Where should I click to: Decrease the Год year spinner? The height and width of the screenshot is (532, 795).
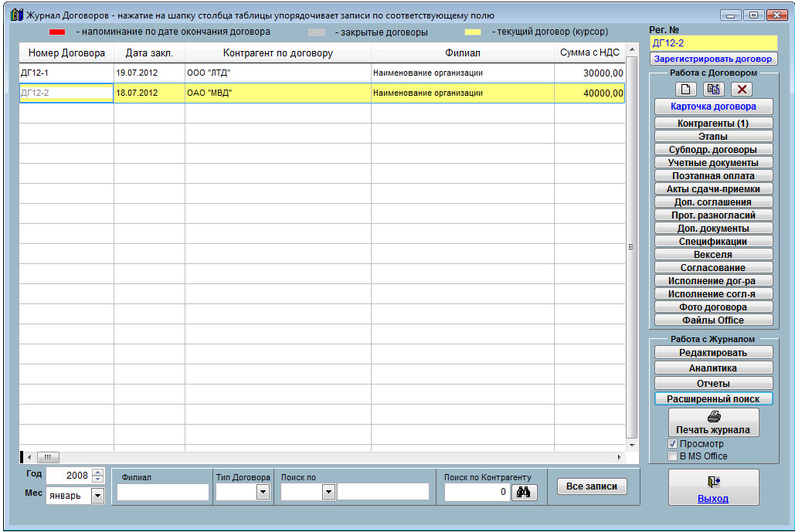(98, 479)
